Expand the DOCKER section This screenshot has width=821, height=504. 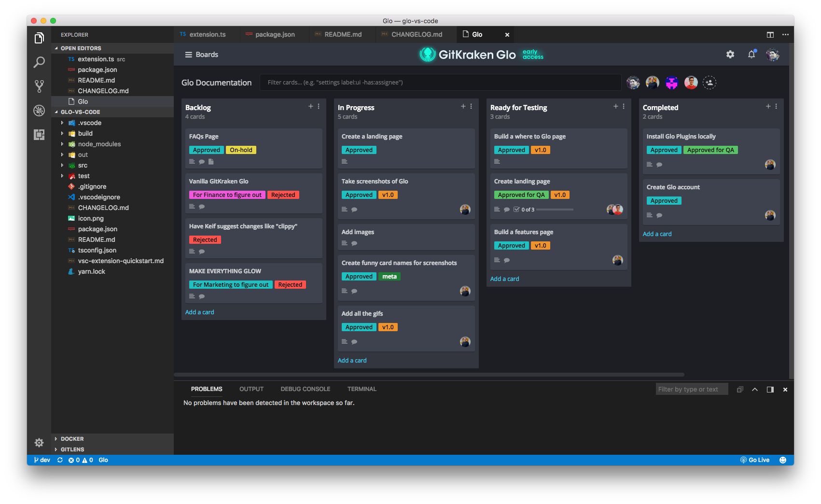tap(72, 439)
